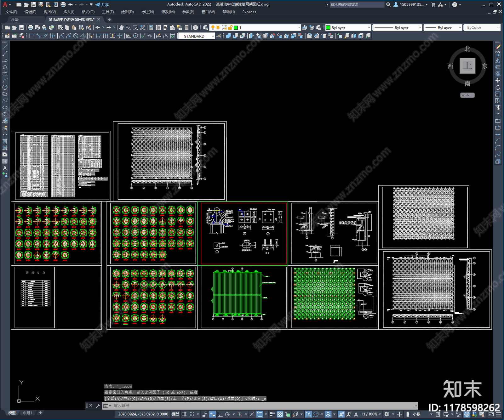Viewport: 504px width, 420px height.
Task: Toggle lineweight display in status bar
Action: point(272,414)
